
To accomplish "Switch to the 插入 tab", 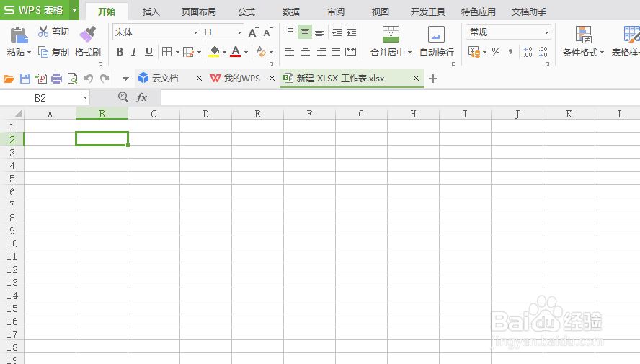I will click(151, 12).
